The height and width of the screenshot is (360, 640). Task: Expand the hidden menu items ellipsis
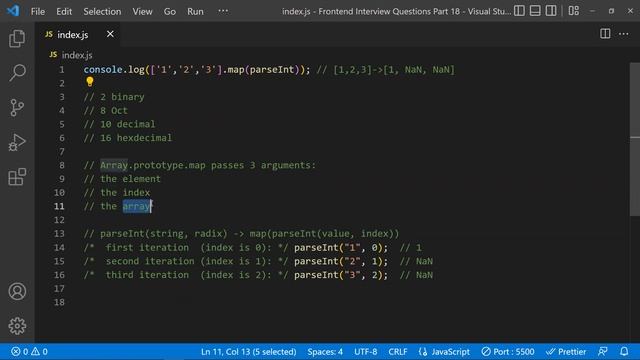click(223, 11)
